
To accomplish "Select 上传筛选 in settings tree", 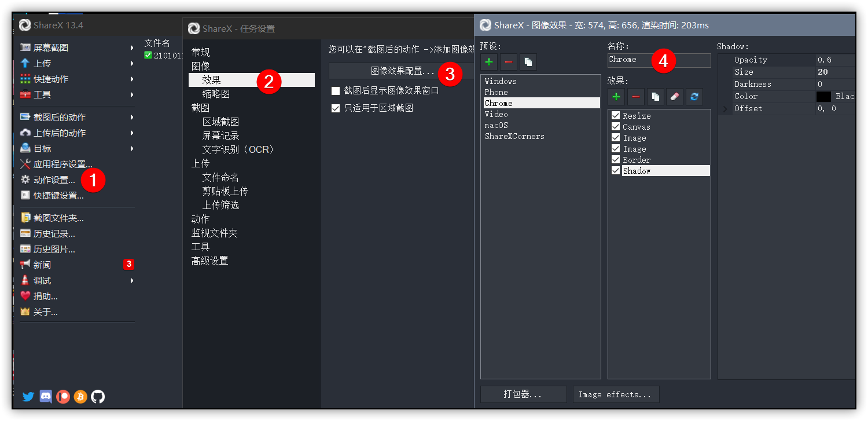I will 221,205.
